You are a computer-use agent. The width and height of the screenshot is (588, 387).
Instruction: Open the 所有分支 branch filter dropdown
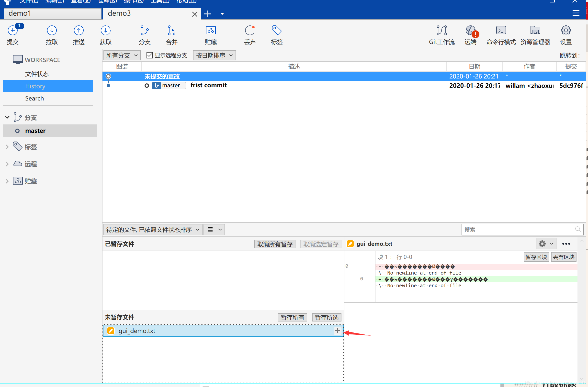coord(122,55)
